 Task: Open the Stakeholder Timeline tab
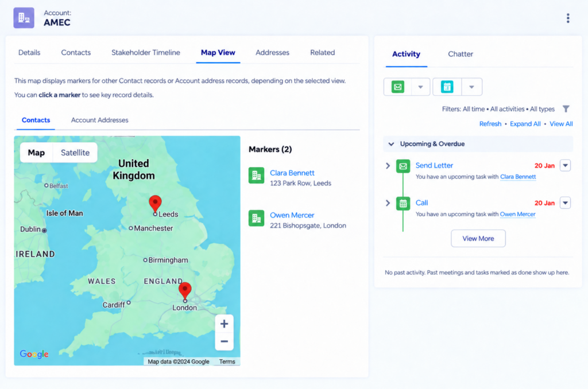pos(145,52)
